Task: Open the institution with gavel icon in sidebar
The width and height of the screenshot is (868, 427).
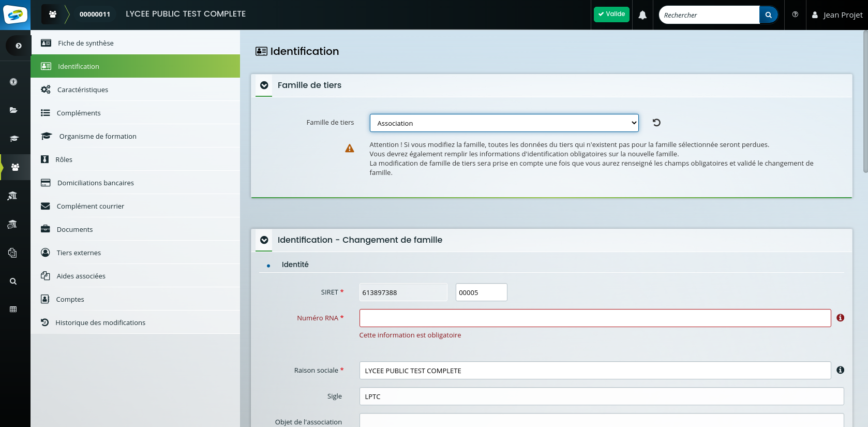Action: [12, 196]
